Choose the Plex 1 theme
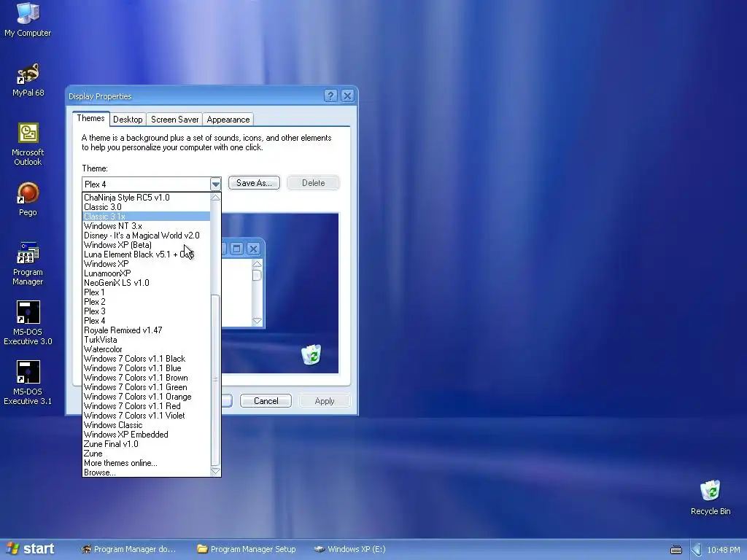Screen dimensions: 747x560 pos(146,292)
